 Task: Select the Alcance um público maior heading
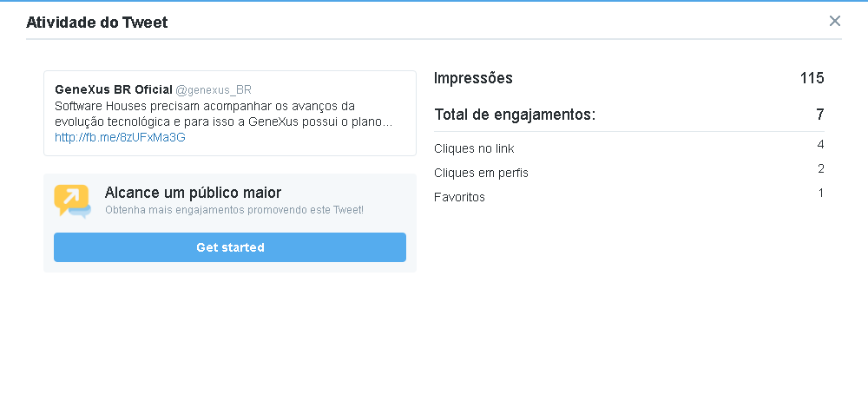click(193, 193)
